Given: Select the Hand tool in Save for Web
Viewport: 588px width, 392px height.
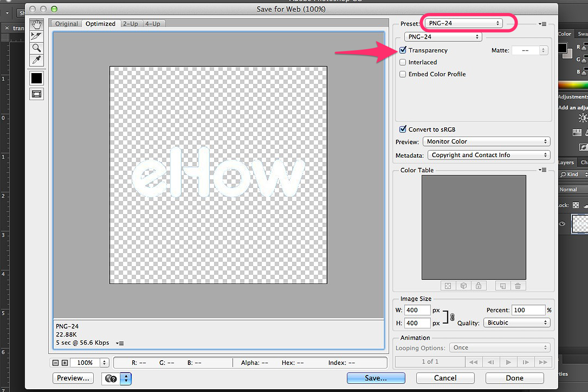Looking at the screenshot, I should pos(37,24).
